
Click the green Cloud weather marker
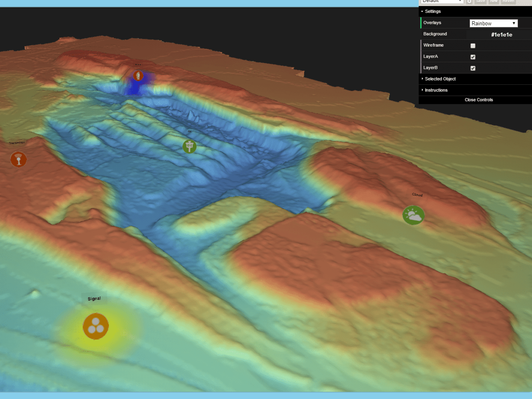click(x=414, y=215)
